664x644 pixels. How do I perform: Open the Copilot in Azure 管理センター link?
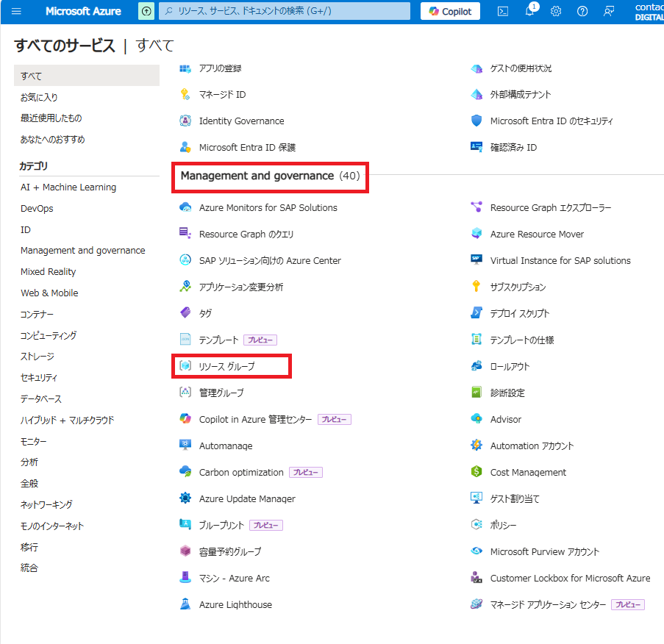tap(255, 419)
